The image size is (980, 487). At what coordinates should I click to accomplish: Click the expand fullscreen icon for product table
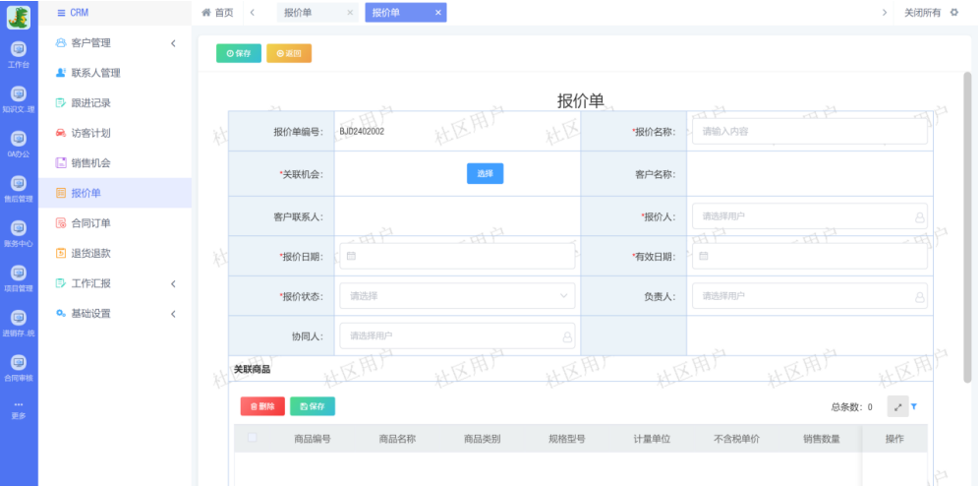coord(896,406)
